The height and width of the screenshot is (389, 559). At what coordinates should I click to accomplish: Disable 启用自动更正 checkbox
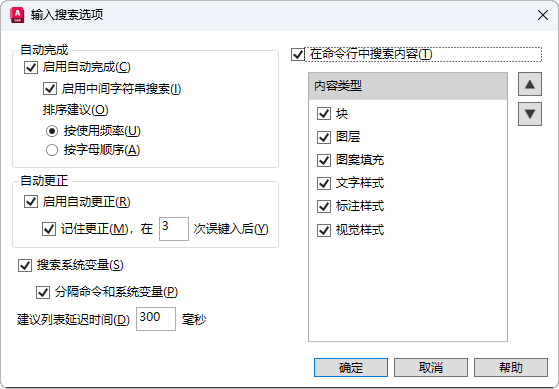click(x=31, y=201)
